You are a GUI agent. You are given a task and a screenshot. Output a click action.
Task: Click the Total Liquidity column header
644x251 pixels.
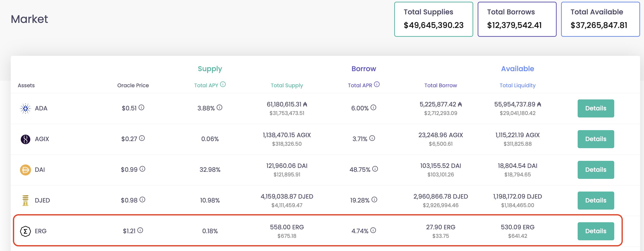tap(517, 86)
